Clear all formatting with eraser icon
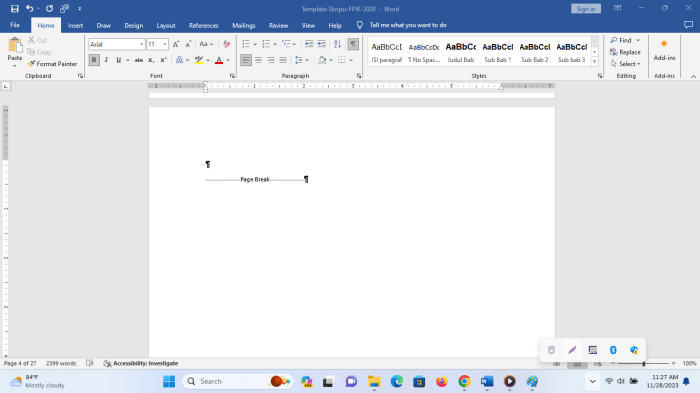The image size is (700, 393). (227, 44)
